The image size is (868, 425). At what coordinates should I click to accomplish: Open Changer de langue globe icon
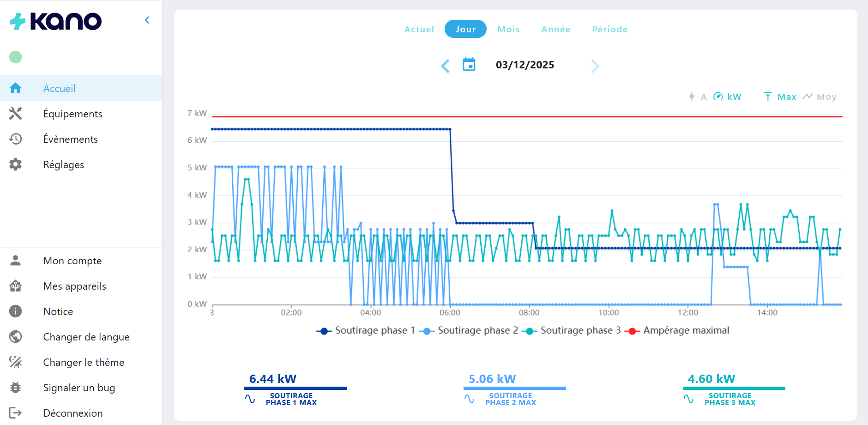click(16, 337)
